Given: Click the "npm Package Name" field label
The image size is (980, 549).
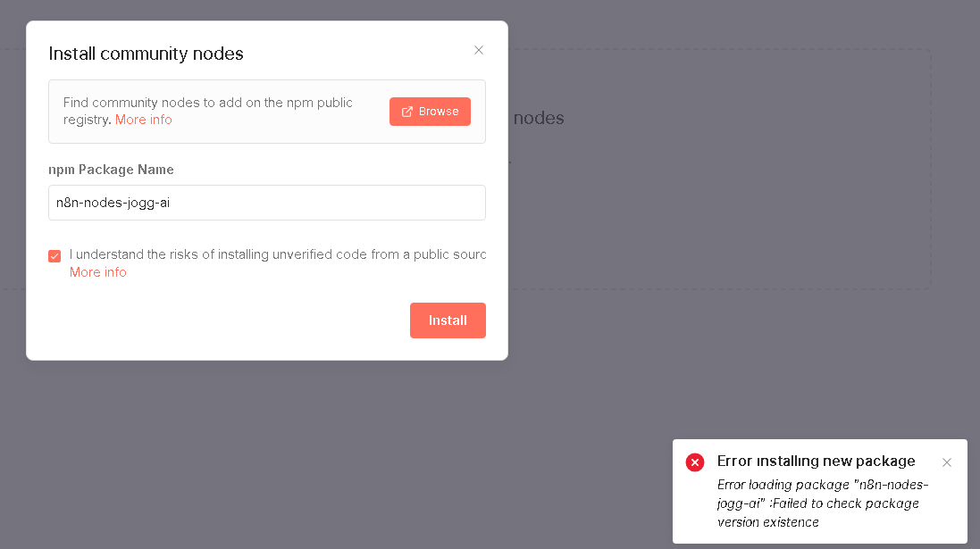Looking at the screenshot, I should [111, 170].
